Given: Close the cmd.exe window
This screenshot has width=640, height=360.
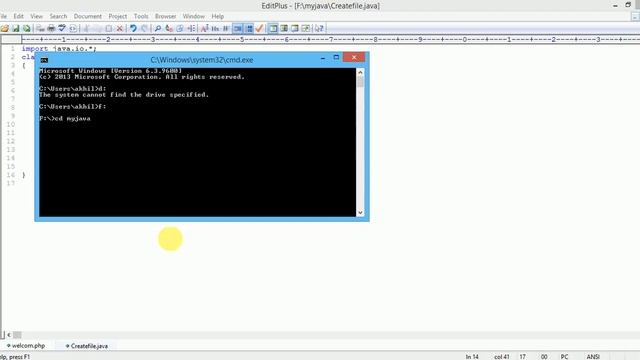Looking at the screenshot, I should tap(354, 57).
